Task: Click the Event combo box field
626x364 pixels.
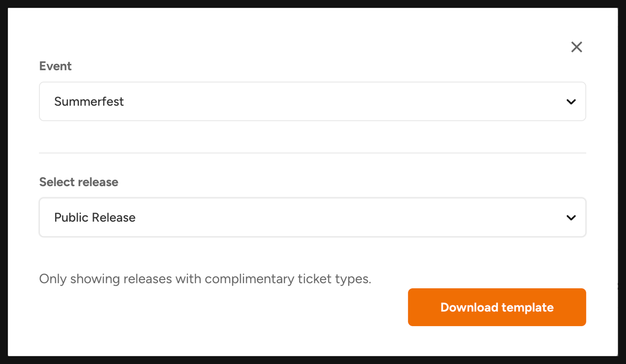Action: click(x=312, y=101)
